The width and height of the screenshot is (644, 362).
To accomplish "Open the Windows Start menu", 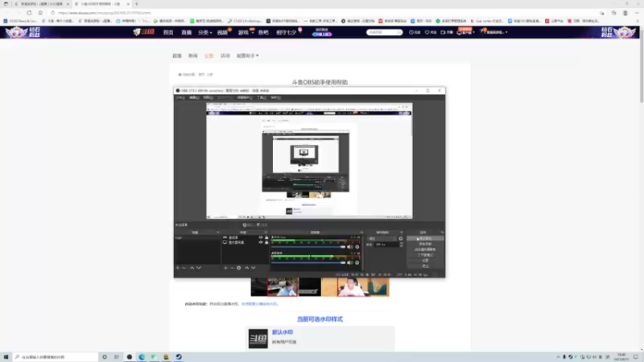I will [6, 357].
